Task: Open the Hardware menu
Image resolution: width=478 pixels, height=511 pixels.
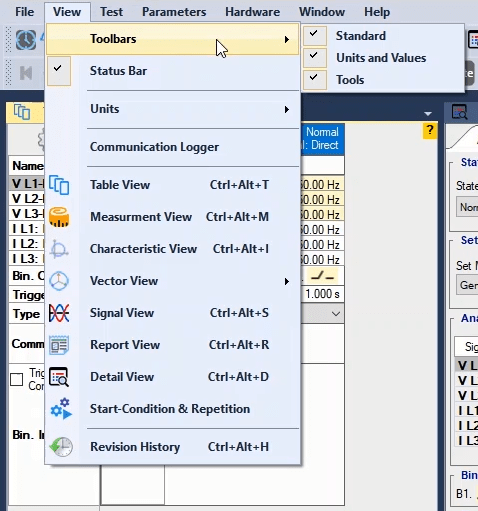Action: click(252, 12)
